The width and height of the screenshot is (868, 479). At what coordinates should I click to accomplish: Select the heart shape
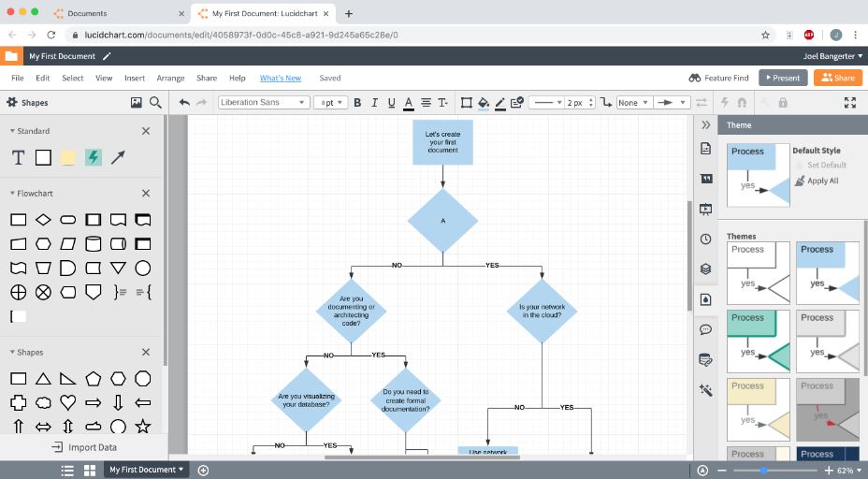coord(68,402)
